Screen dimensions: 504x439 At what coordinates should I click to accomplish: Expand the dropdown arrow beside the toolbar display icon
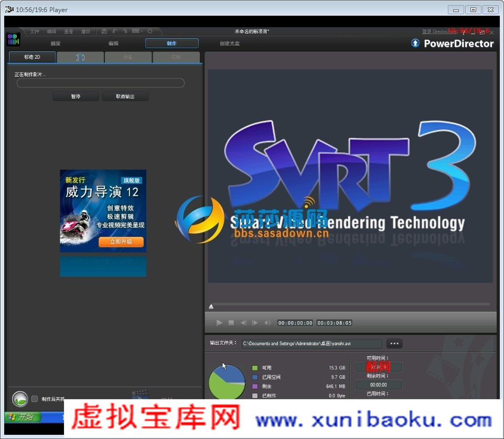click(x=142, y=31)
